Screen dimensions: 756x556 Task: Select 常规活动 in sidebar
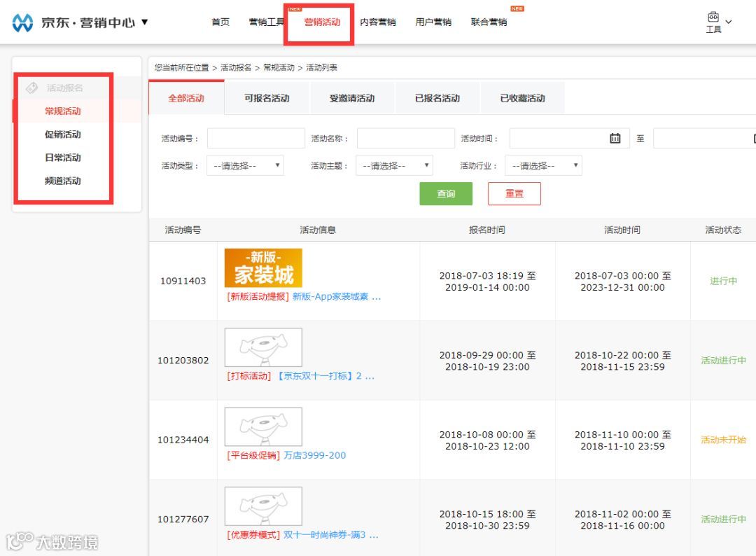coord(63,111)
